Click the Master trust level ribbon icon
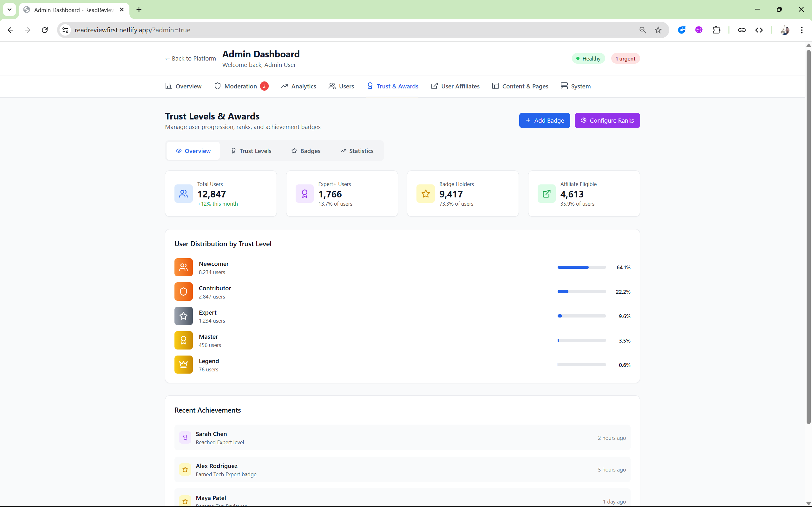 pos(183,340)
